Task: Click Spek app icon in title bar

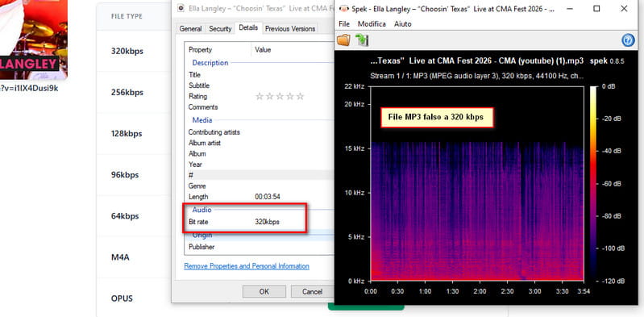Action: coord(344,9)
